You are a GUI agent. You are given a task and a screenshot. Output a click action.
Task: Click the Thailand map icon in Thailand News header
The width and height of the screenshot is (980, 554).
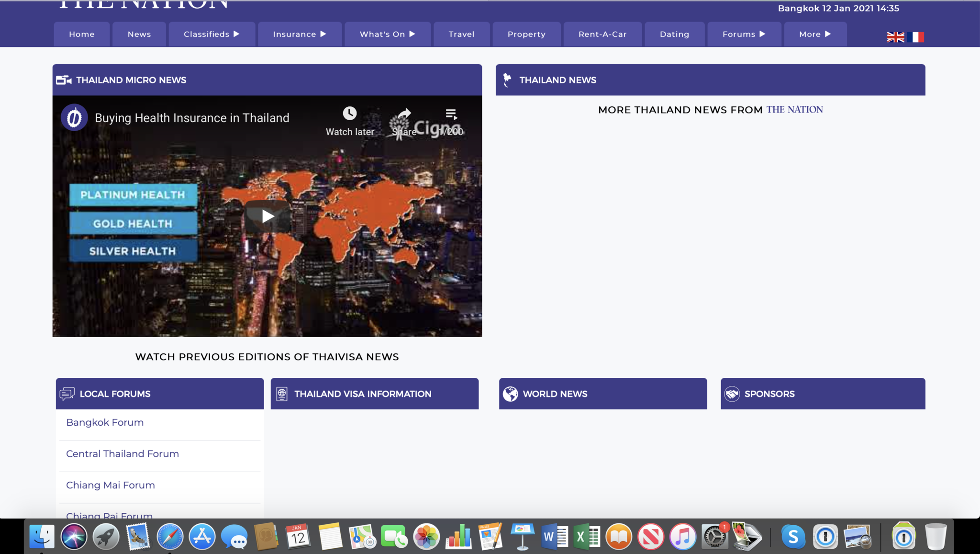(x=507, y=80)
